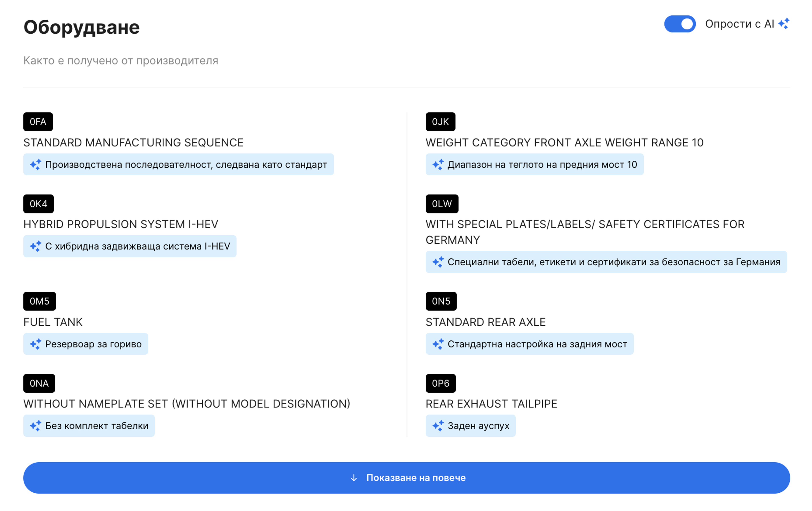This screenshot has width=812, height=511.
Task: Click the down arrow icon in 'Показване на повече'
Action: [353, 478]
